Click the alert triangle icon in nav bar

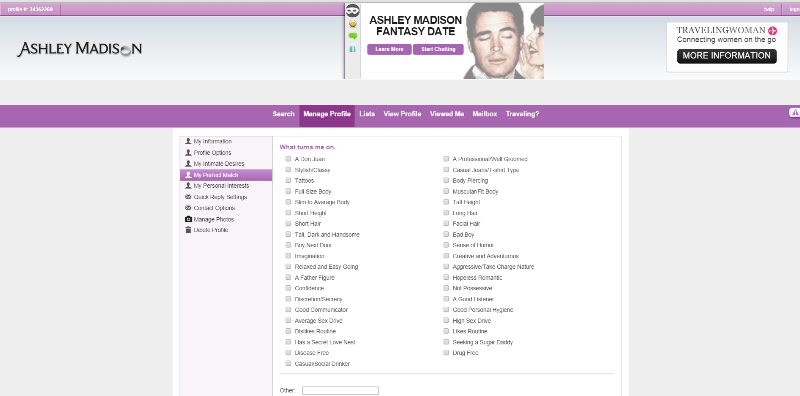tap(794, 113)
